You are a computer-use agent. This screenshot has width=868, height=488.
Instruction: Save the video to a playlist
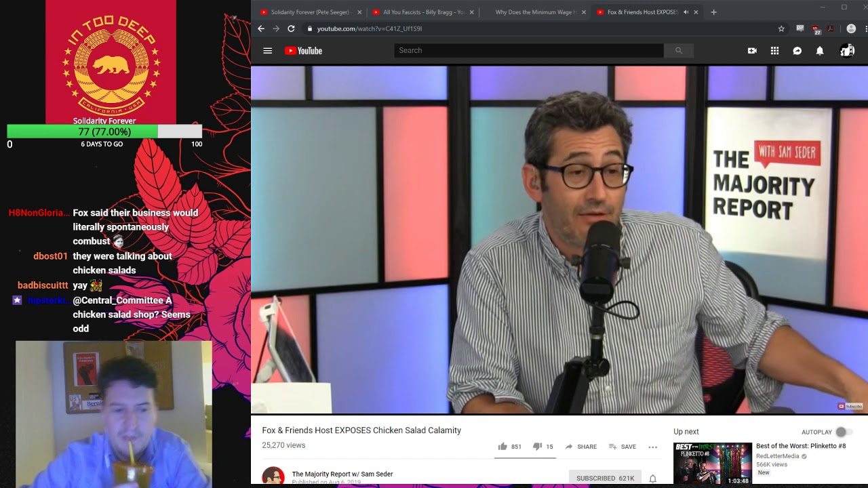(x=623, y=447)
